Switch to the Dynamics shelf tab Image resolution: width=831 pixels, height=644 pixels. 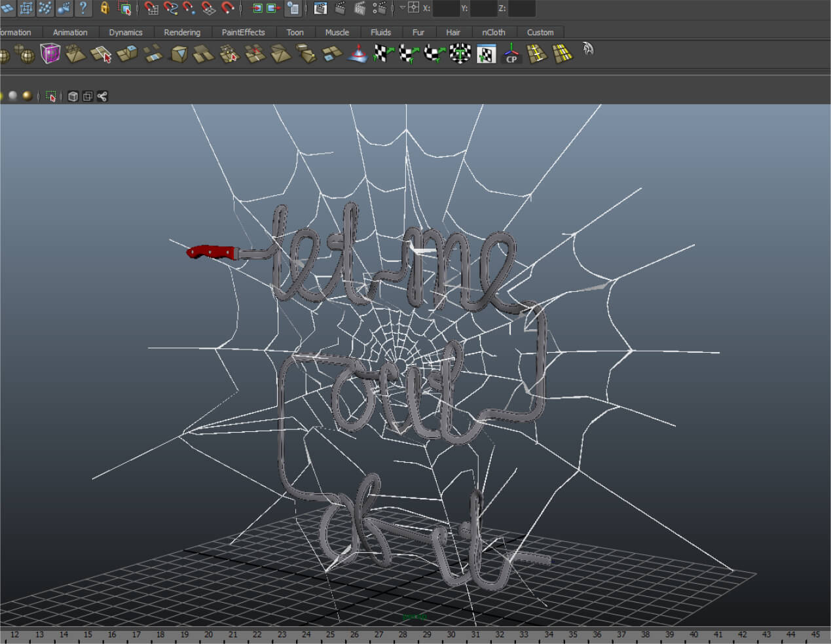pyautogui.click(x=125, y=32)
